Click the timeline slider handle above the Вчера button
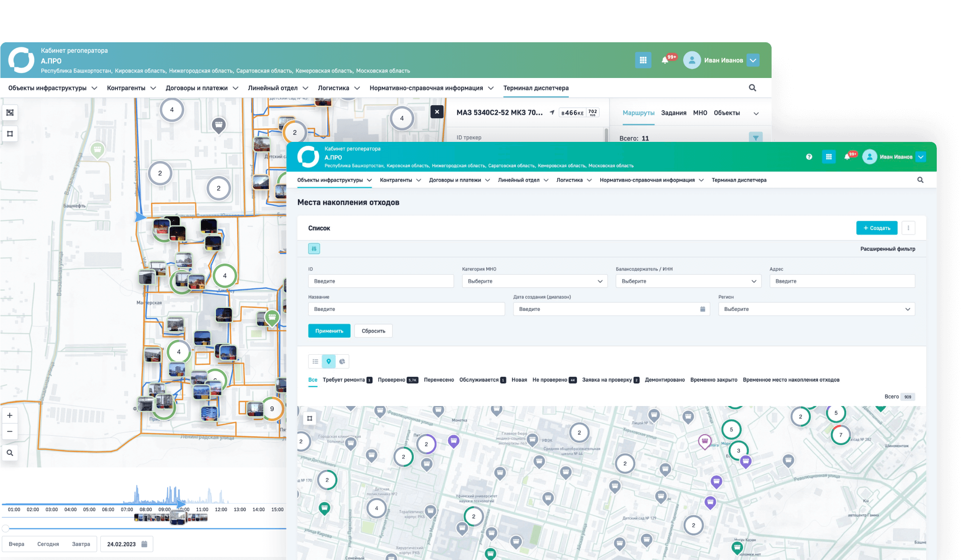 [6, 528]
